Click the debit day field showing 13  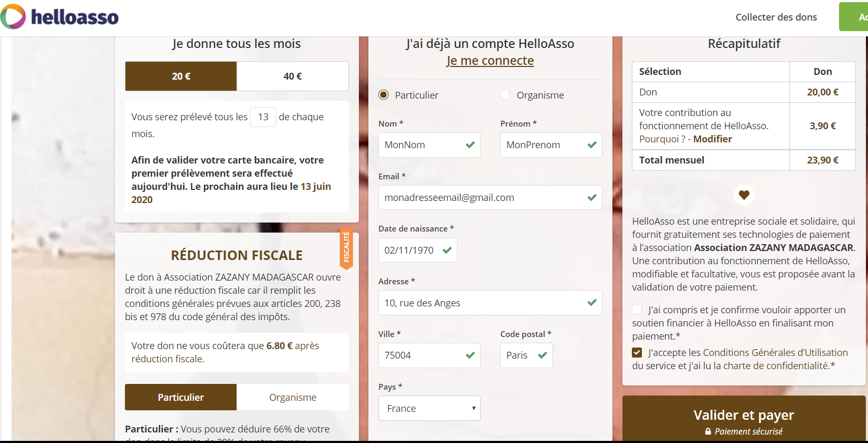point(263,117)
